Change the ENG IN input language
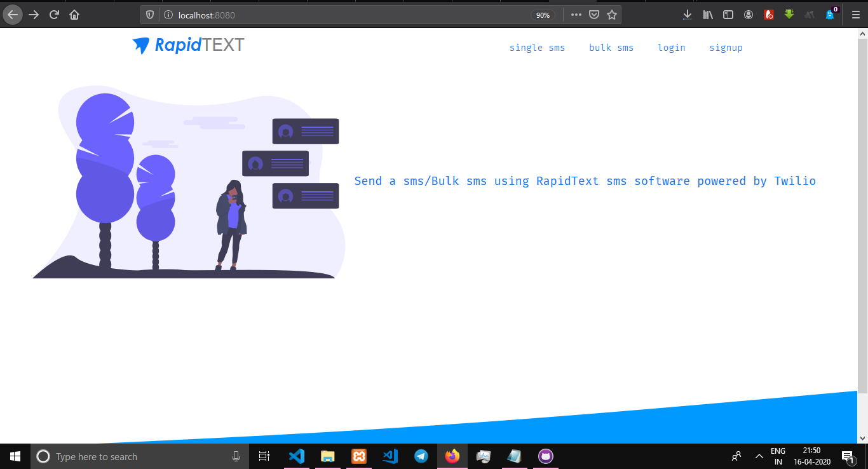The width and height of the screenshot is (868, 469). click(x=778, y=456)
